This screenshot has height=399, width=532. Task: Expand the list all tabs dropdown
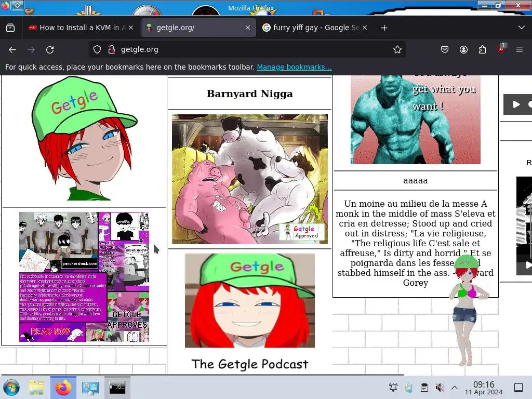coord(522,28)
